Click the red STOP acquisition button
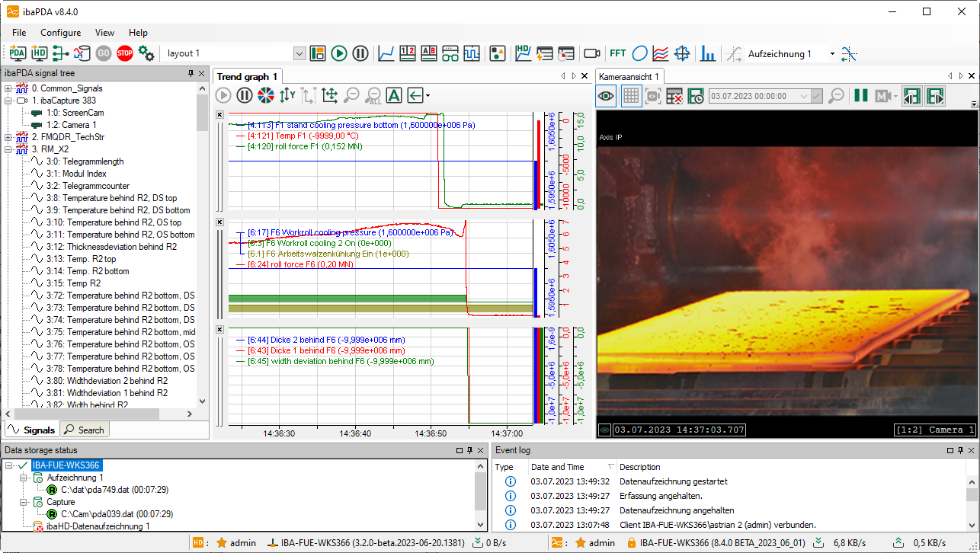 [x=125, y=53]
